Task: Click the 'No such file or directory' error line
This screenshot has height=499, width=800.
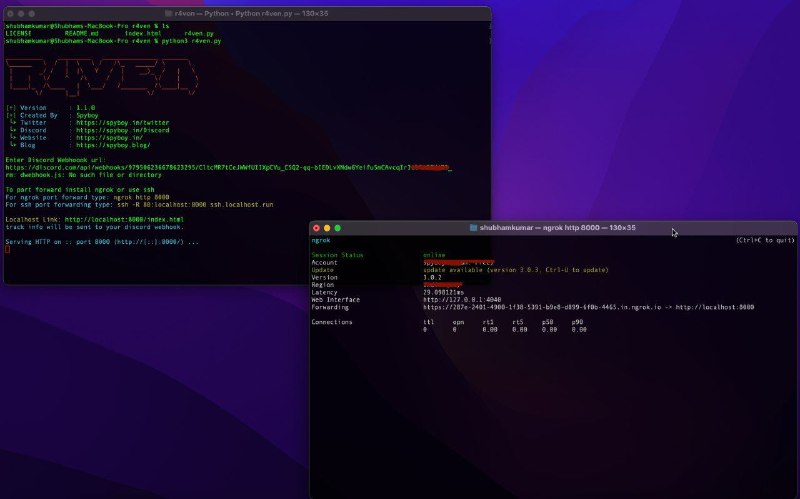Action: (83, 175)
